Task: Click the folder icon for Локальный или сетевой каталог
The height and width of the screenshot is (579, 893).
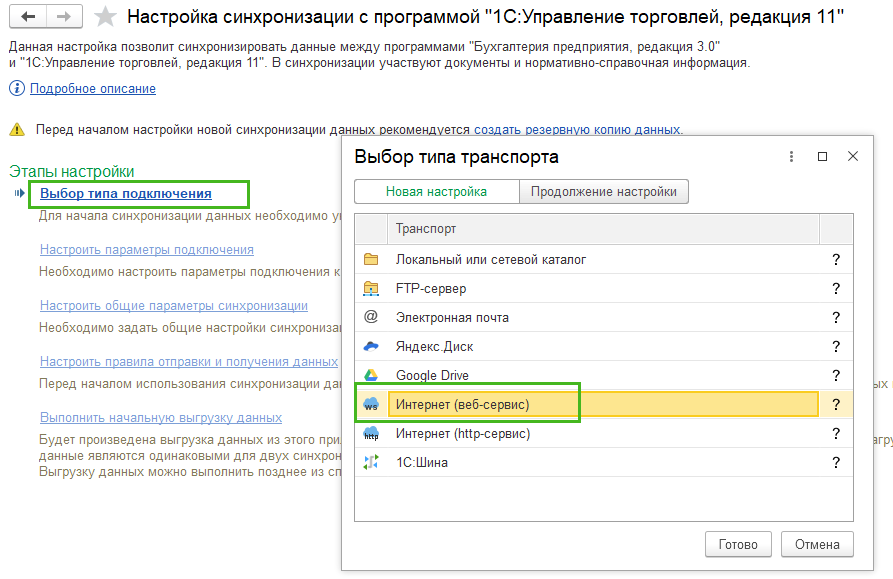Action: click(x=371, y=260)
